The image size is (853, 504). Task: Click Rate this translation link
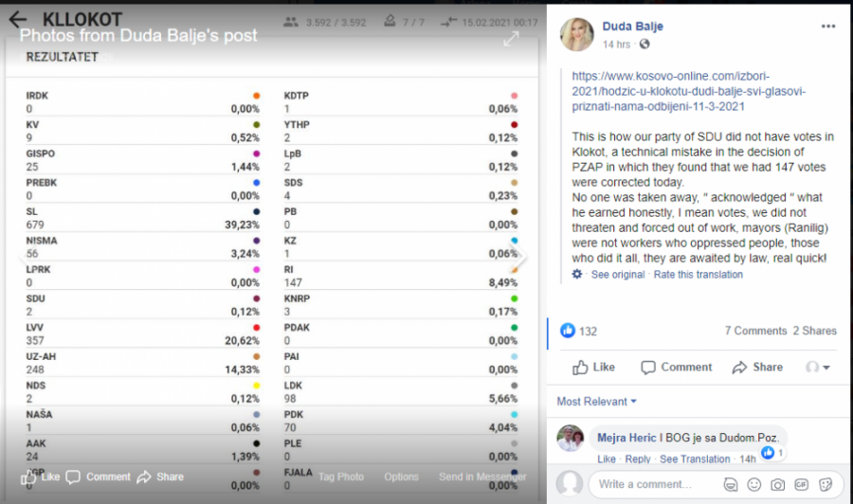(698, 275)
